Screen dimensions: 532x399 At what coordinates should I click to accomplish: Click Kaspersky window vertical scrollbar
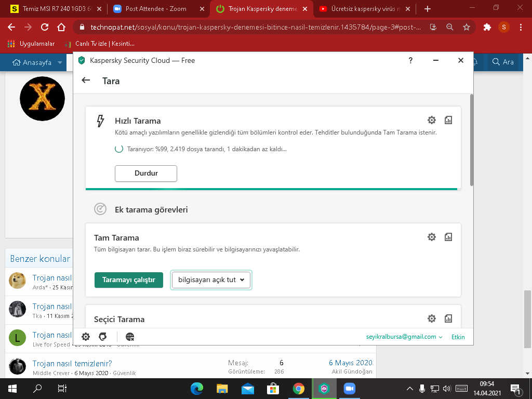tap(472, 140)
